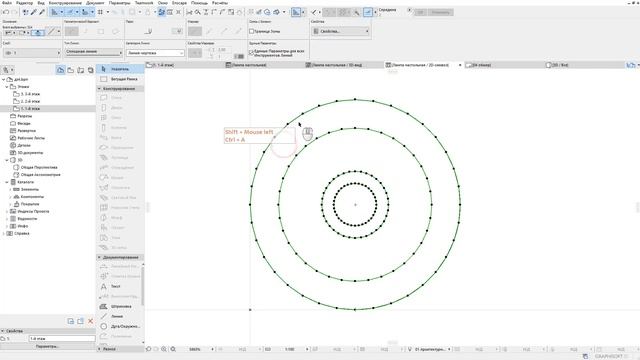The height and width of the screenshot is (360, 640).
Task: Expand the Индексы Проекта tree node
Action: [x=7, y=211]
